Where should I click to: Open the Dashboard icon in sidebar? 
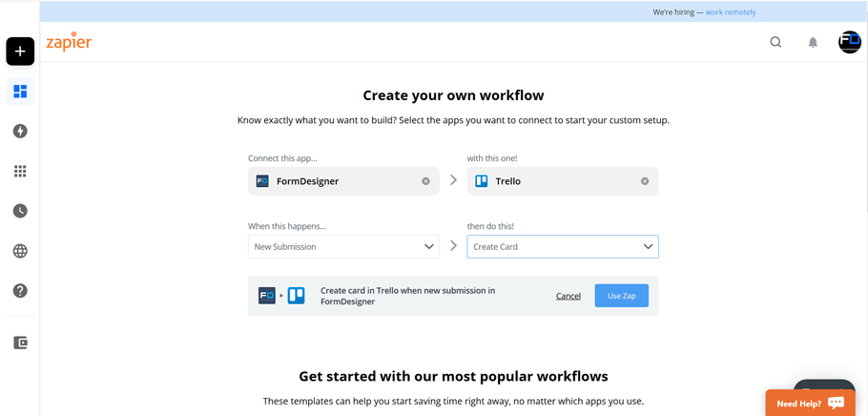(20, 92)
